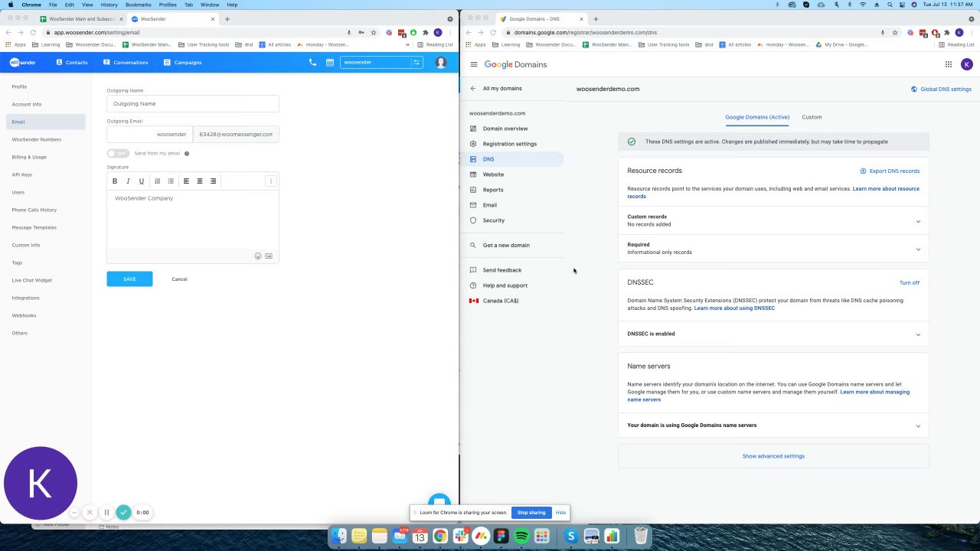
Task: Open Spotify from the Dock
Action: (x=521, y=536)
